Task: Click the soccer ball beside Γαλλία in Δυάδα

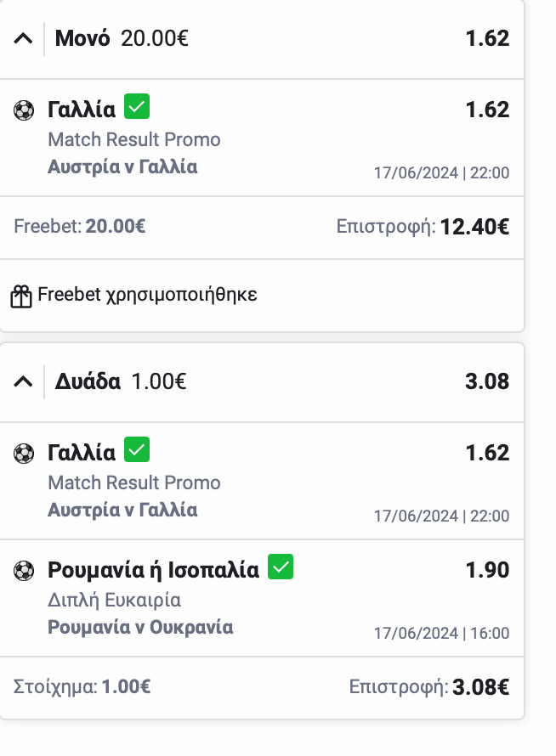Action: 24,453
